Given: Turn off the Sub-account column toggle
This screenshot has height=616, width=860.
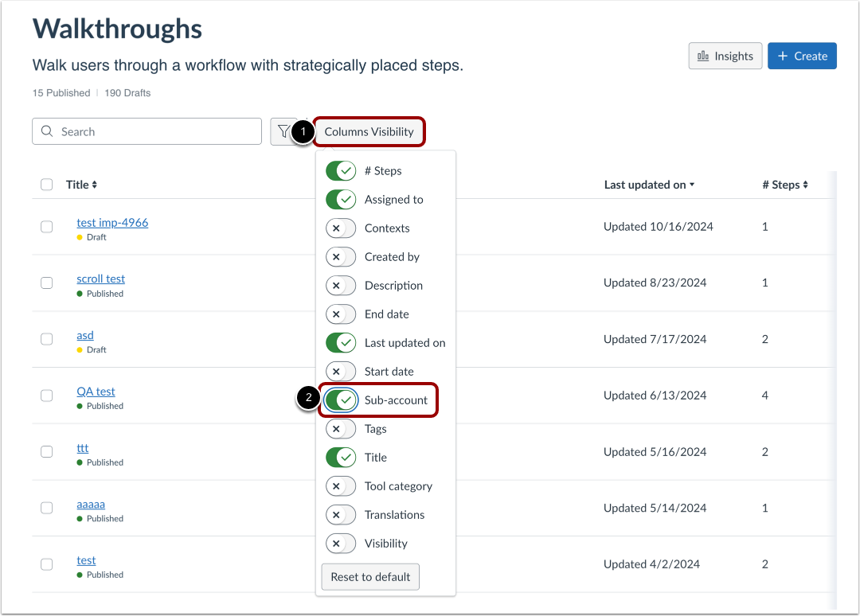Looking at the screenshot, I should [x=341, y=400].
